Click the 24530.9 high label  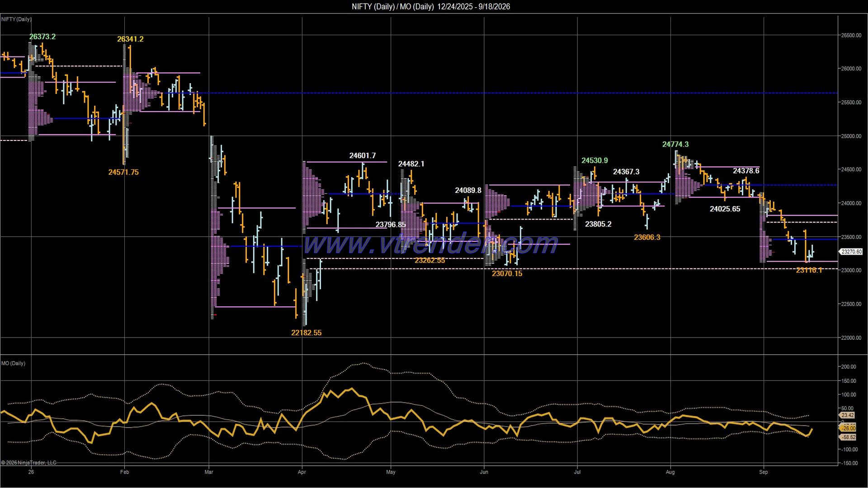[594, 160]
